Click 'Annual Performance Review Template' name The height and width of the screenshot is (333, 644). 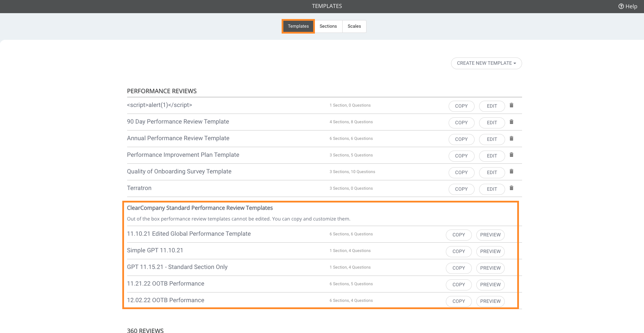coord(178,138)
